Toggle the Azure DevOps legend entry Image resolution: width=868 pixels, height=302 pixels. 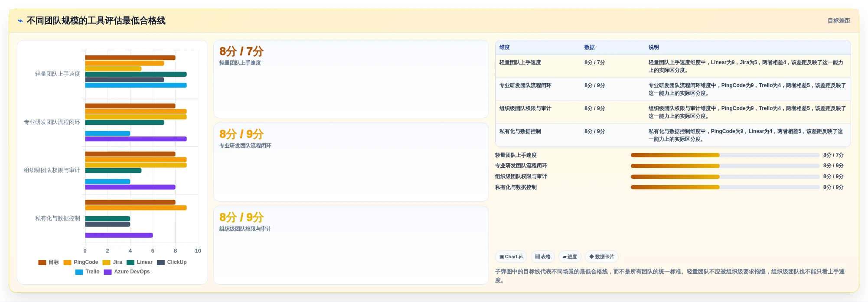tap(127, 272)
